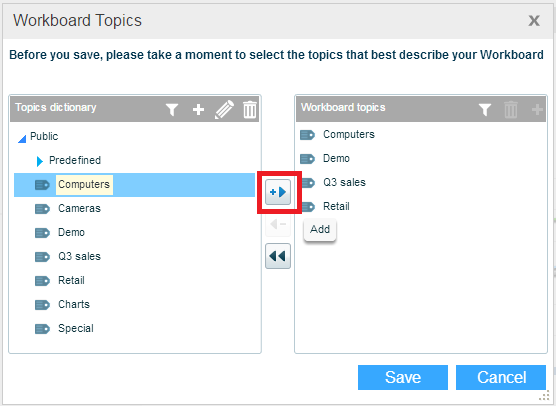
Task: Click the remove-topic left arrow minus button
Action: tap(278, 224)
